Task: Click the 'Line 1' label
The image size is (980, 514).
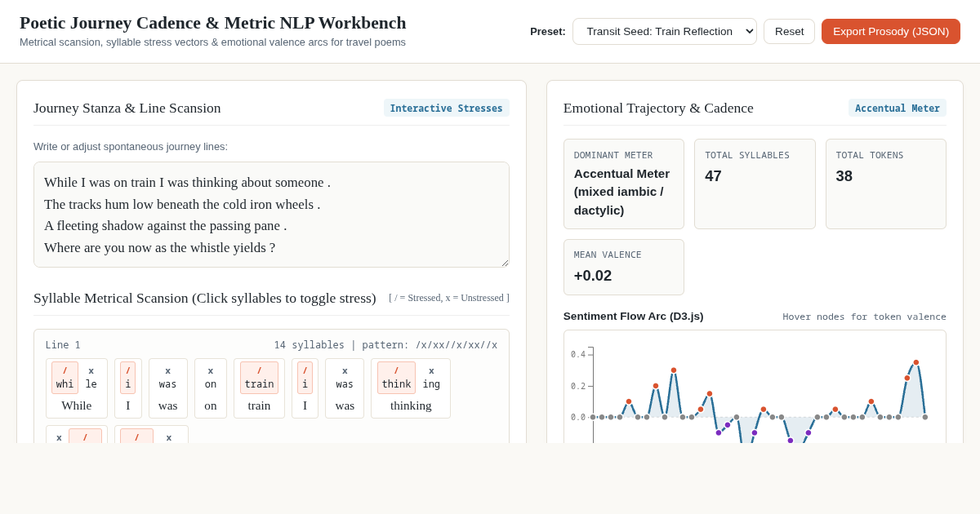Action: 63,345
